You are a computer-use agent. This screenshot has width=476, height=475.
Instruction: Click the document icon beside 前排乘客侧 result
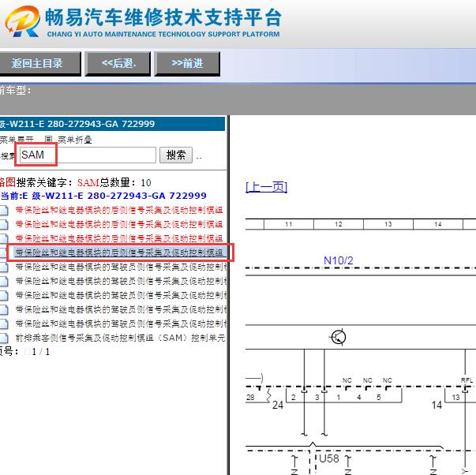click(4, 338)
